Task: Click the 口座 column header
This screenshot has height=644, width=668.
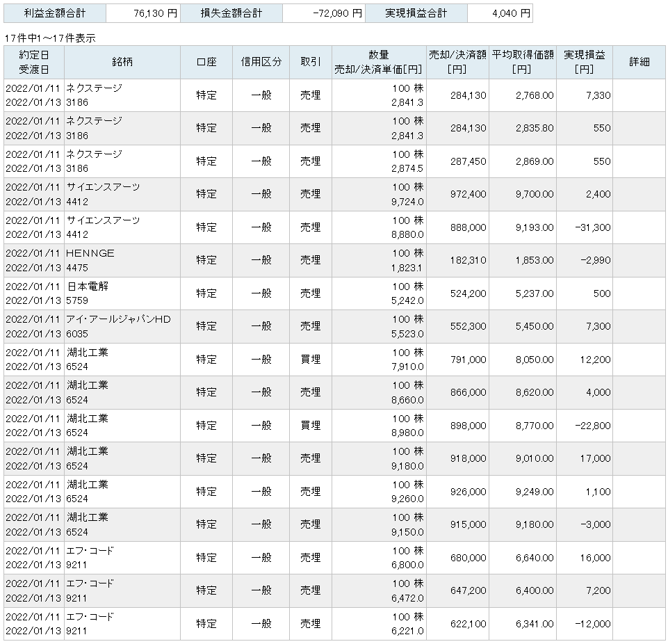Action: click(x=206, y=62)
